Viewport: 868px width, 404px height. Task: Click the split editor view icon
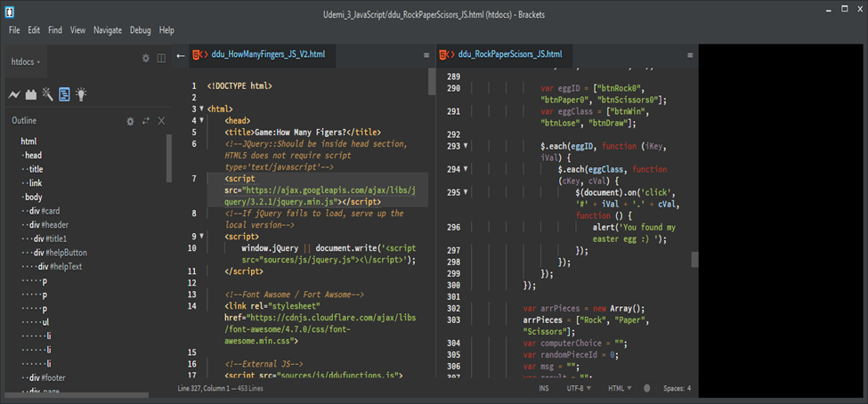point(161,59)
